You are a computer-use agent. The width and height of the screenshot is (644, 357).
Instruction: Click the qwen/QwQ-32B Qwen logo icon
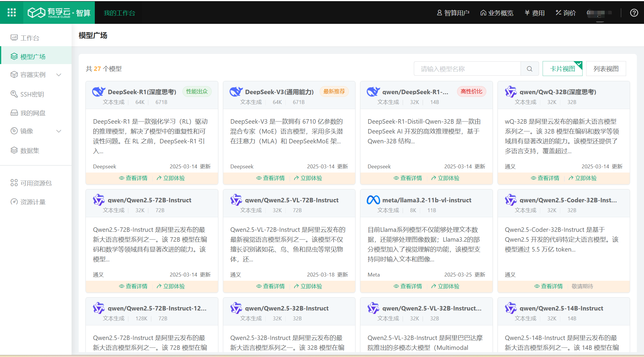[x=511, y=92]
